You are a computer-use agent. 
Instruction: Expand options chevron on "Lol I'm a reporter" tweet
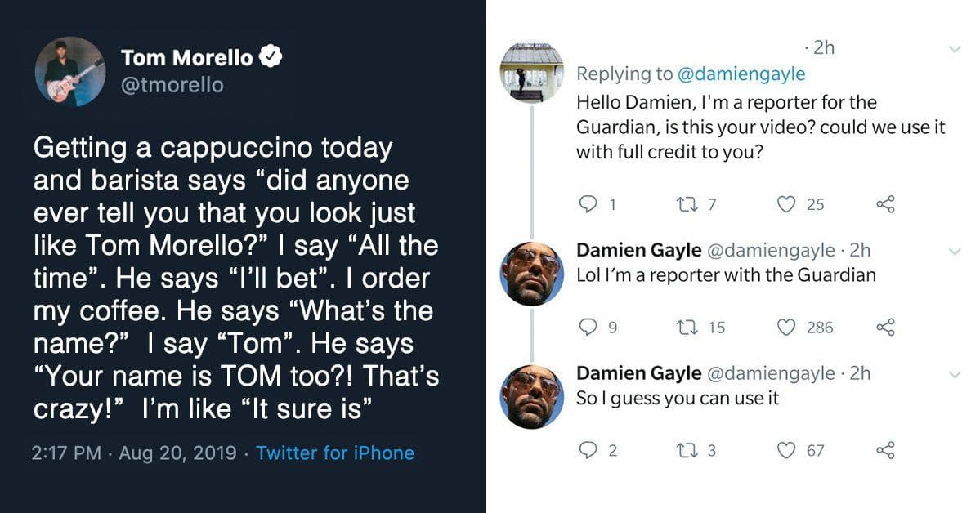tap(954, 252)
